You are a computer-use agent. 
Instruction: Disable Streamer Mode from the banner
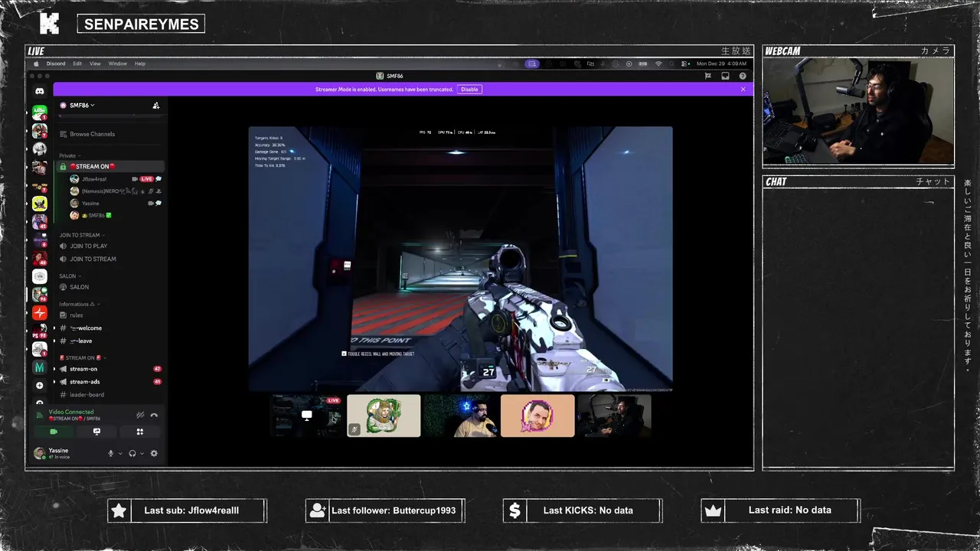469,90
